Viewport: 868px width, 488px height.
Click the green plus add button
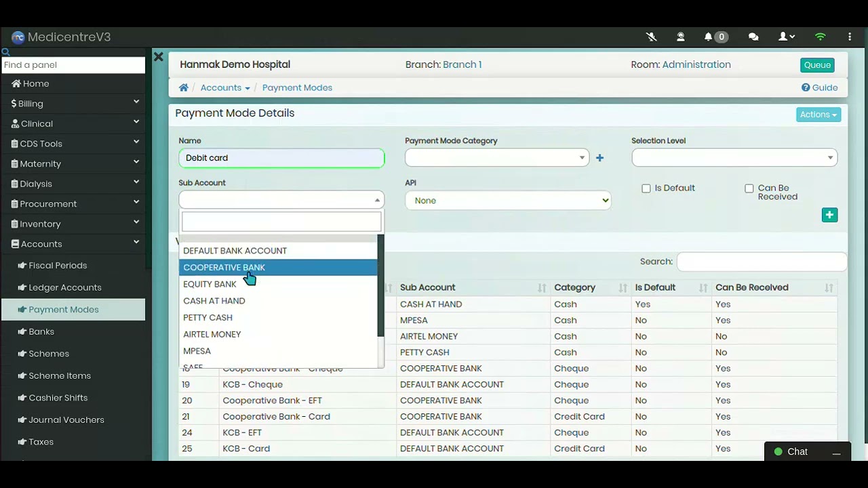(x=829, y=215)
